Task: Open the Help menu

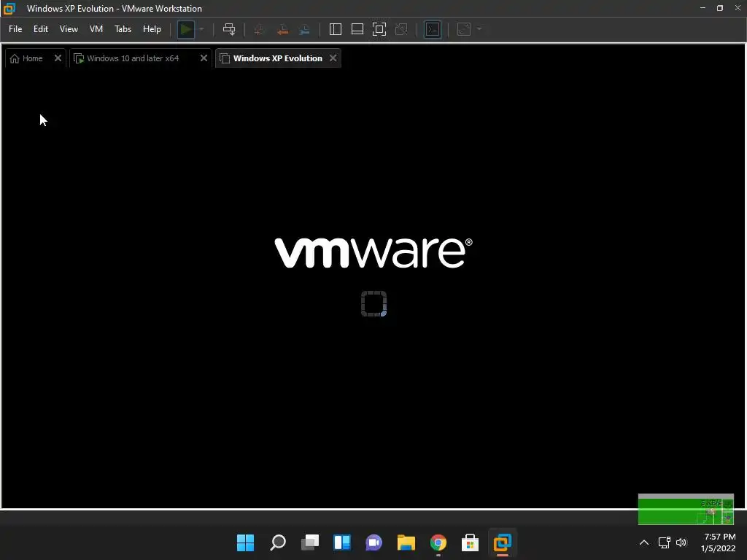Action: [x=152, y=29]
